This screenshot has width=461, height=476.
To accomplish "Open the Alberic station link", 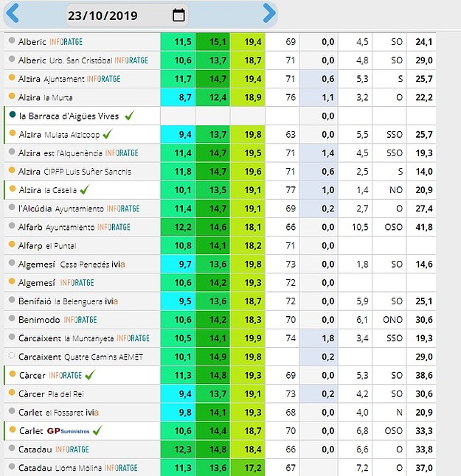I will pyautogui.click(x=32, y=42).
